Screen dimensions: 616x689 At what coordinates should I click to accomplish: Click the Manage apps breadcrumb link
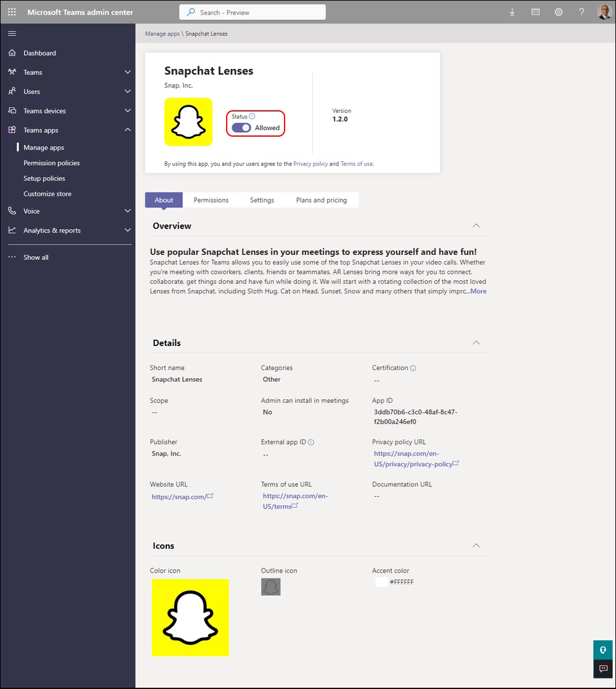click(x=162, y=34)
